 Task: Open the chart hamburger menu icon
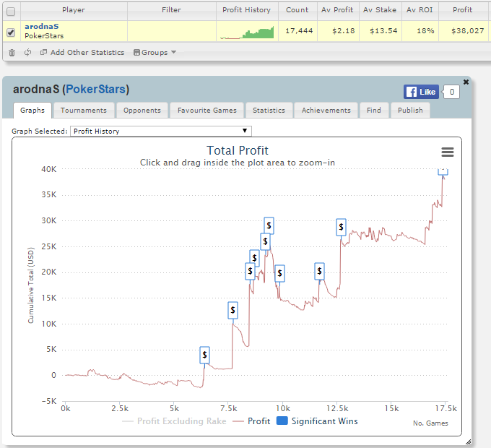point(448,152)
